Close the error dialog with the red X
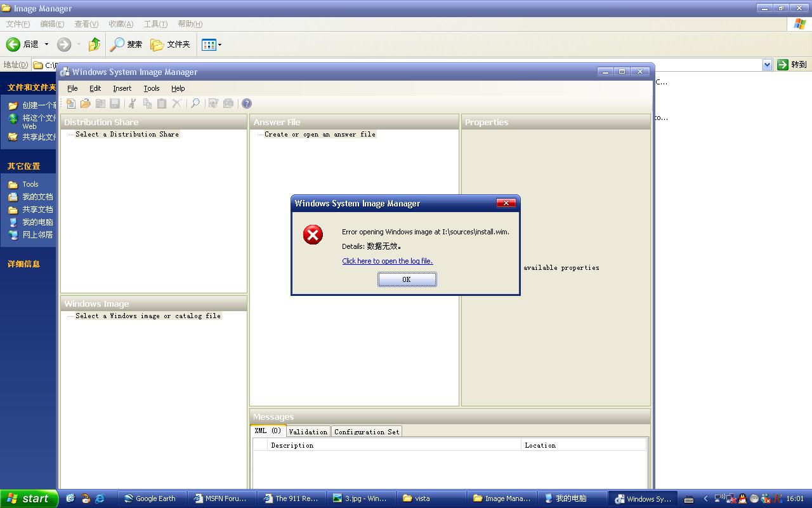The width and height of the screenshot is (812, 508). [x=506, y=203]
